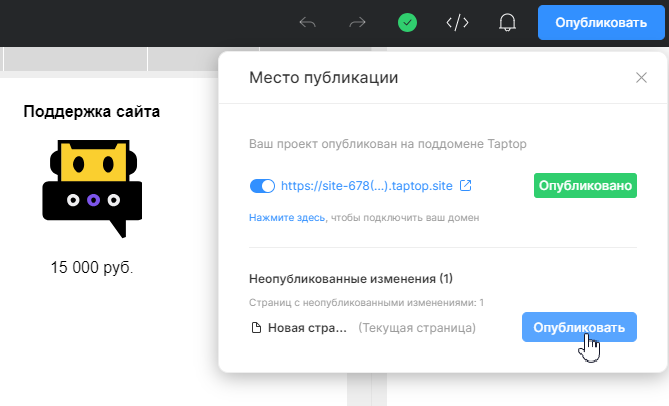
Task: Open notifications bell icon
Action: (x=507, y=23)
